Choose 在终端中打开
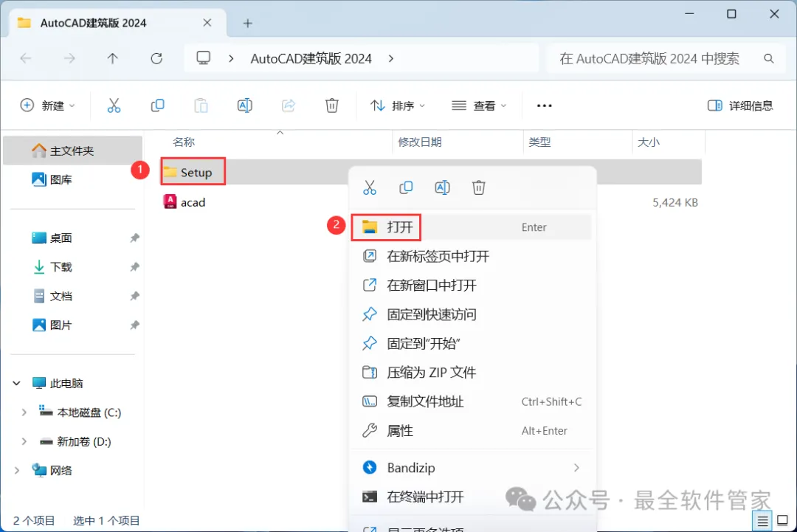This screenshot has height=532, width=797. click(x=471, y=497)
